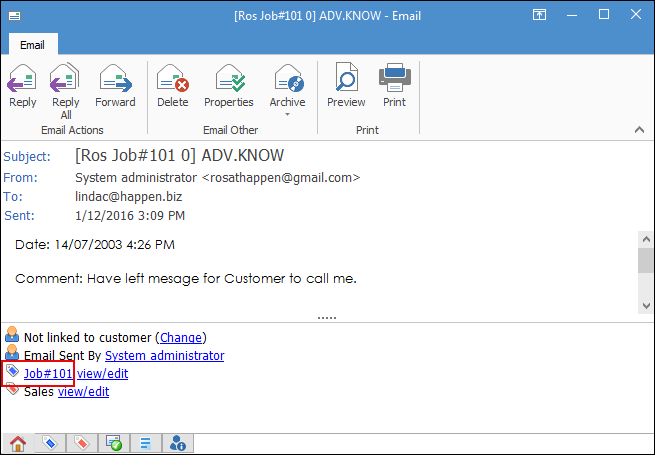Click the home icon in bottom bar
Viewport: 655px width, 455px height.
18,443
